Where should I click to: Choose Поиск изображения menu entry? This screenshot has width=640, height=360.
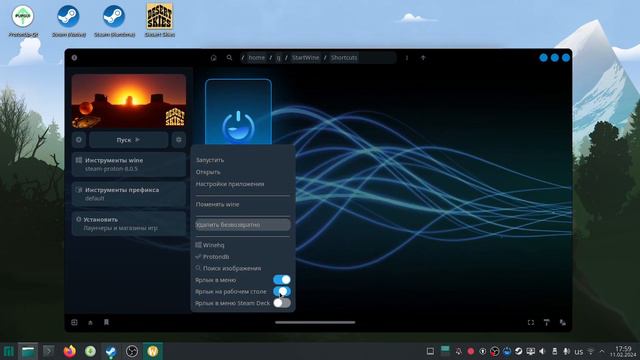pos(242,268)
